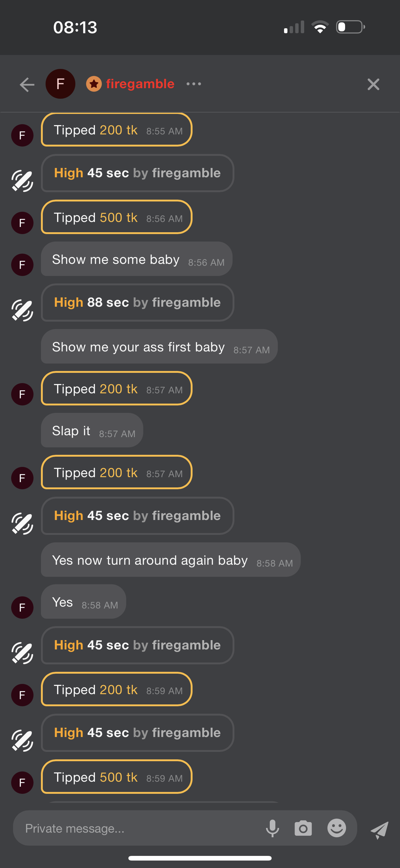This screenshot has height=868, width=400.
Task: Tap the High 88 sec vibration icon
Action: (x=22, y=310)
